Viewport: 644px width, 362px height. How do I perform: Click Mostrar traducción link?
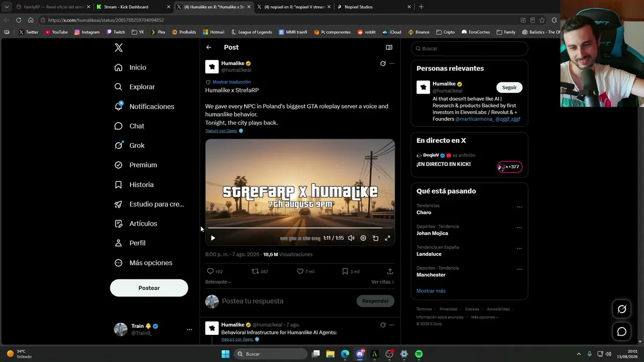pos(231,82)
